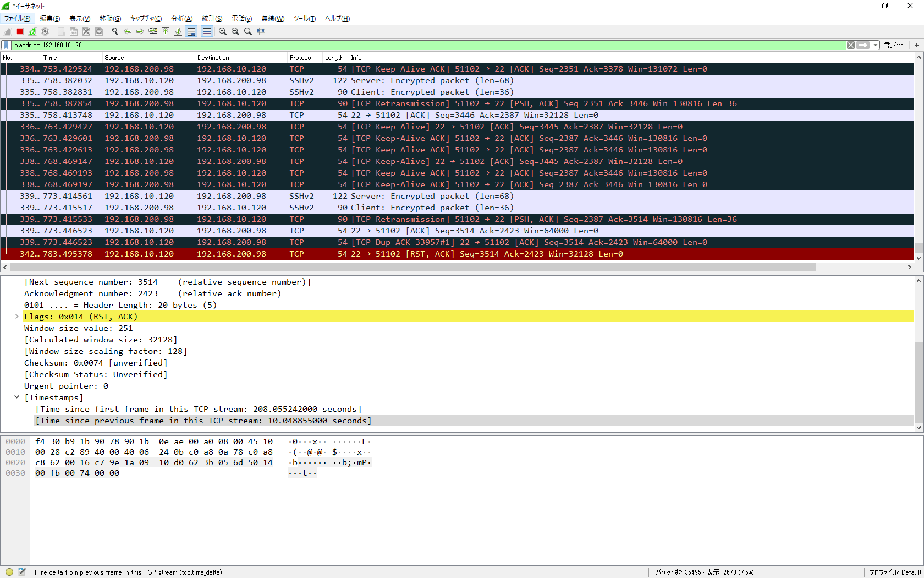
Task: Open the ヘルプ(H) menu
Action: 337,19
